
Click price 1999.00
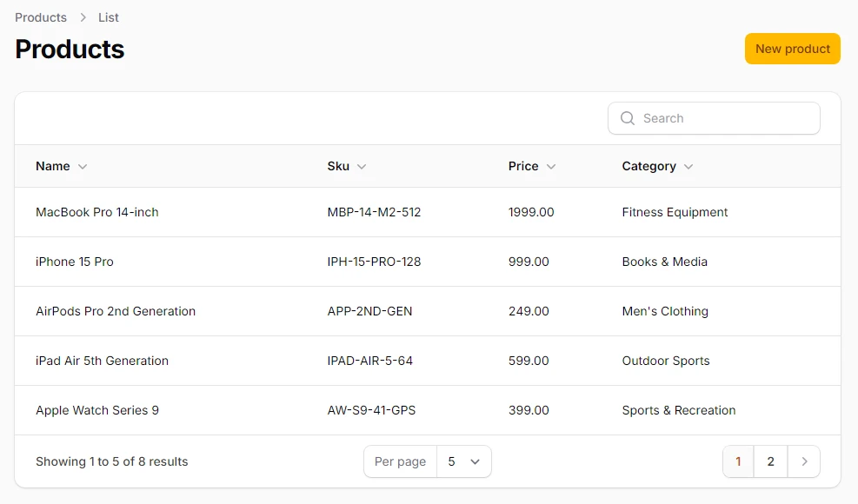coord(531,212)
